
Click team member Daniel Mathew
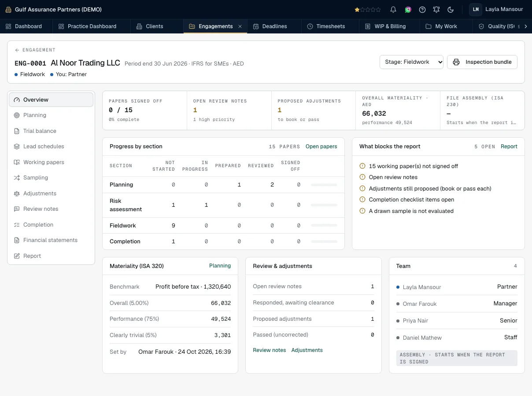click(x=457, y=337)
